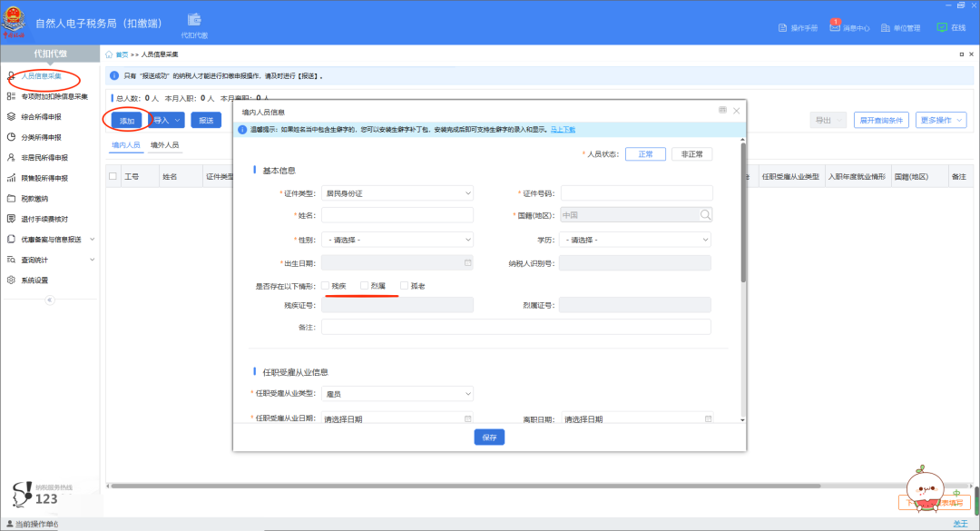980x531 pixels.
Task: Click the mascot assistant icon
Action: click(925, 488)
